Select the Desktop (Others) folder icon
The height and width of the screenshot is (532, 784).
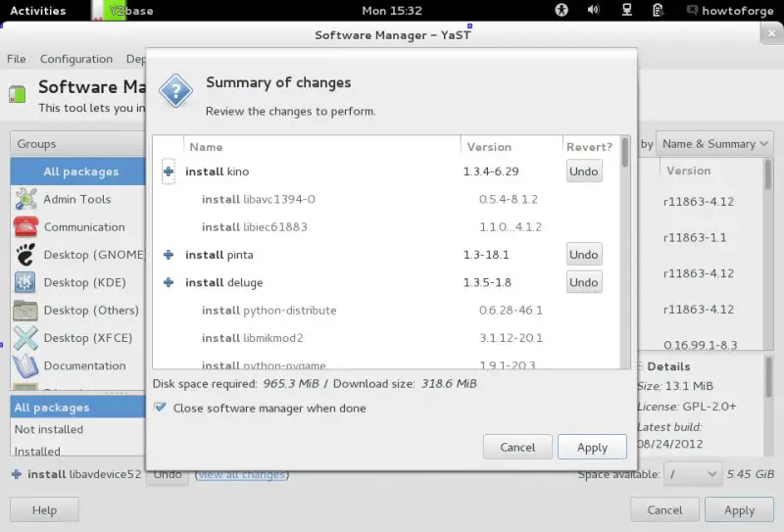pyautogui.click(x=25, y=310)
